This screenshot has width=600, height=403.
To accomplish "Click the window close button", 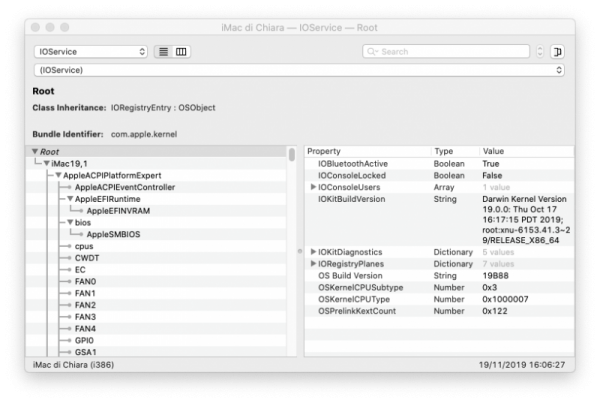I will [36, 27].
